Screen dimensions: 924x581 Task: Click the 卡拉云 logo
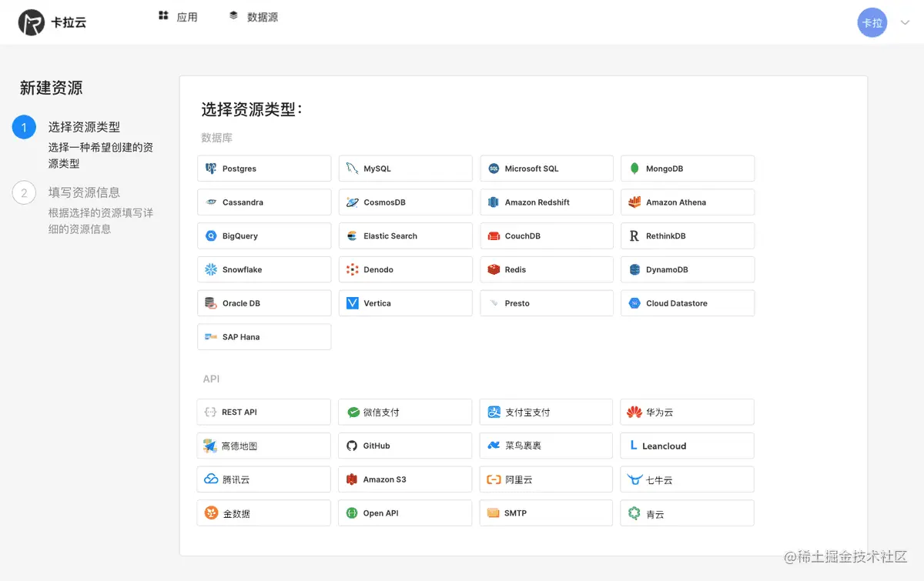coord(51,22)
